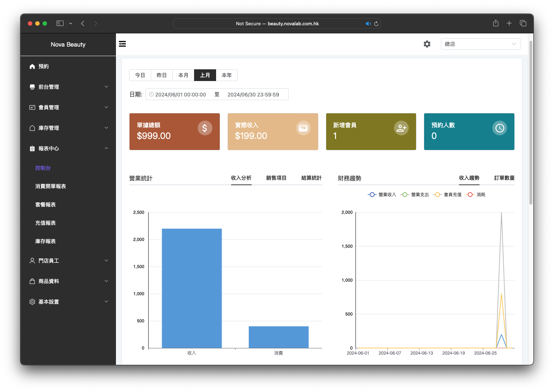This screenshot has width=554, height=392.
Task: Click the end date 2024/06/30 field
Action: tap(253, 95)
